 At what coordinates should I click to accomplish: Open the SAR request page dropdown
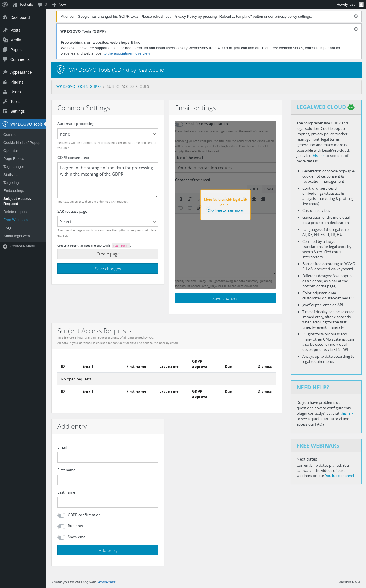(x=108, y=221)
